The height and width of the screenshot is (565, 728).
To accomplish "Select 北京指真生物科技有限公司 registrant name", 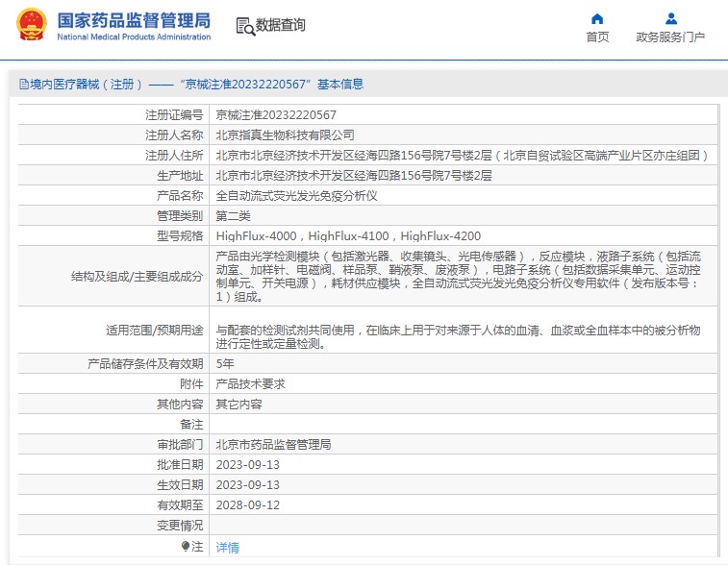I will point(285,135).
